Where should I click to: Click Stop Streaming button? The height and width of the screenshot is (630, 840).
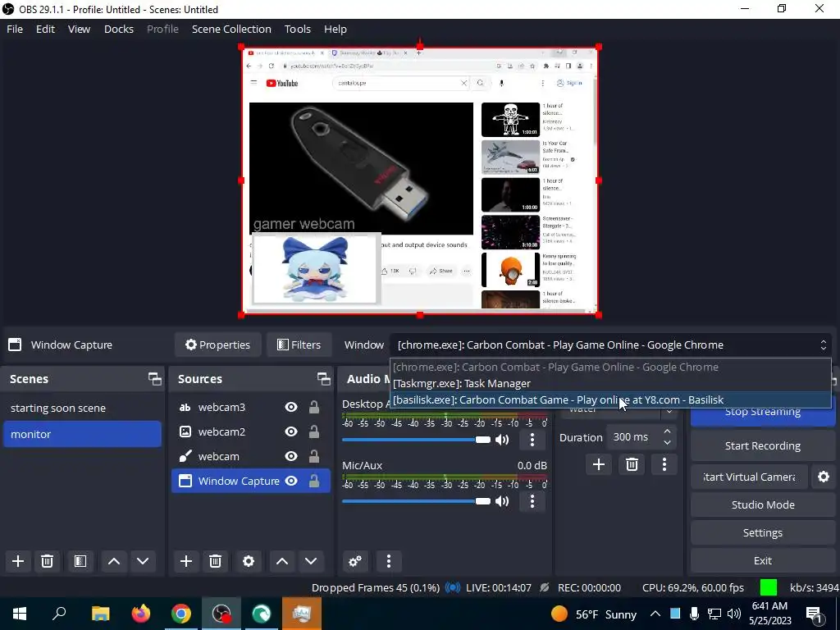(762, 414)
